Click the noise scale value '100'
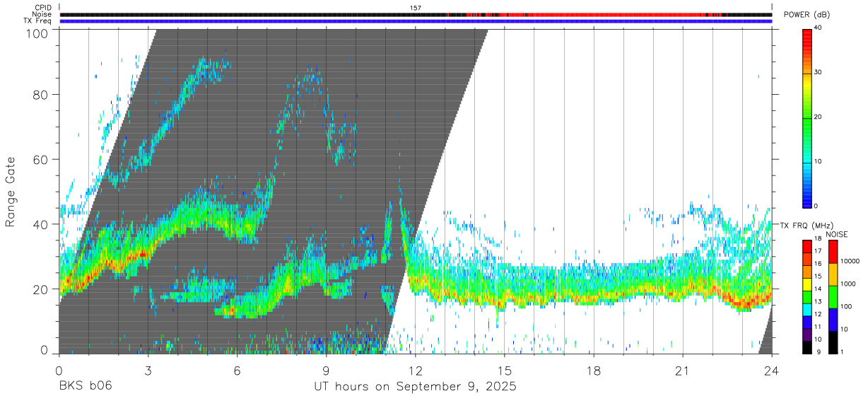Screen dimensions: 868x401 847,306
